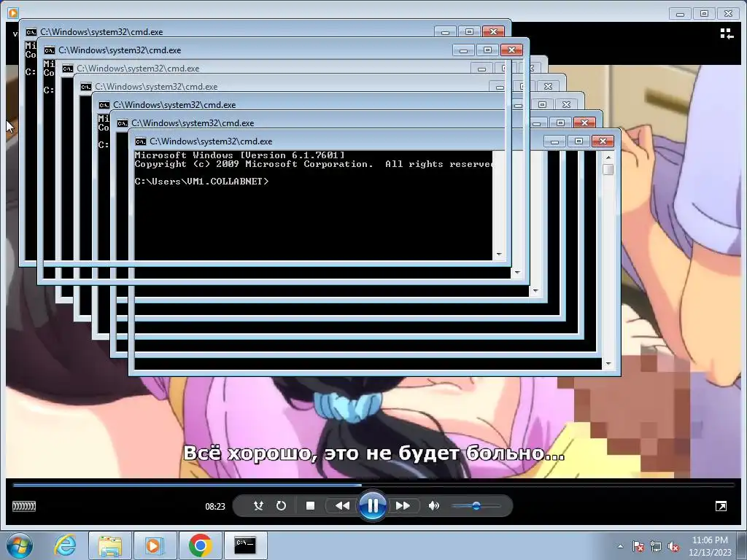
Task: Select Windows Media Player taskbar button
Action: coord(155,545)
